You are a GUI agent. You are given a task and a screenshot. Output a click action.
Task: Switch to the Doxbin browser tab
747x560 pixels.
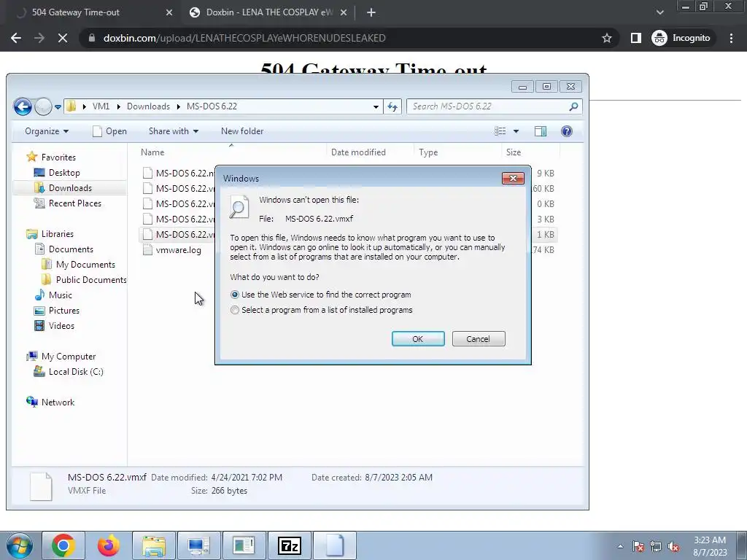coord(268,12)
